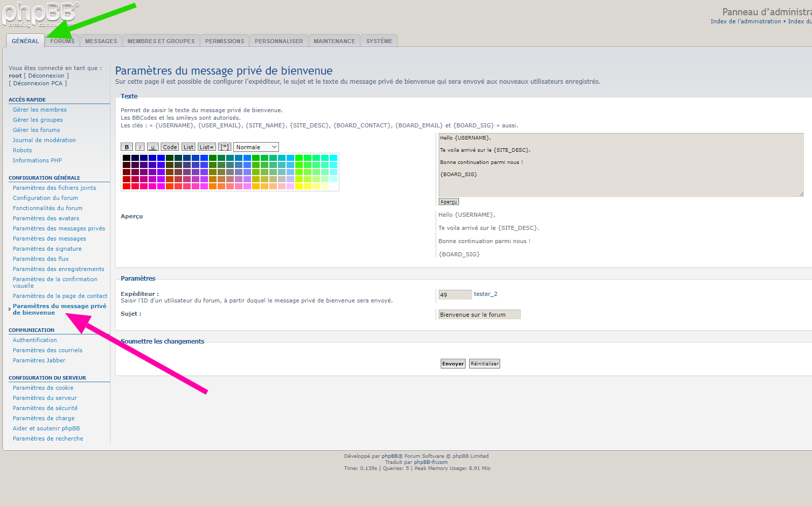The image size is (812, 506).
Task: Click into the Sujet text field
Action: pos(479,315)
